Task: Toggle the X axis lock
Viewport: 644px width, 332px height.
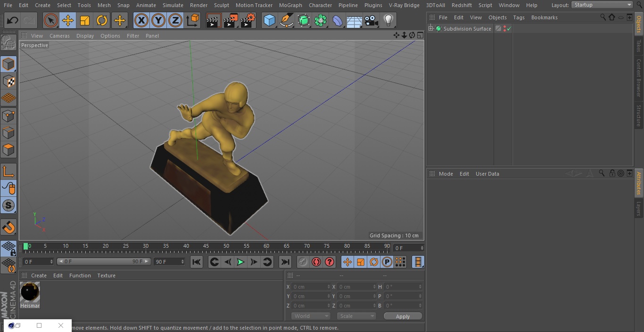Action: click(x=141, y=20)
